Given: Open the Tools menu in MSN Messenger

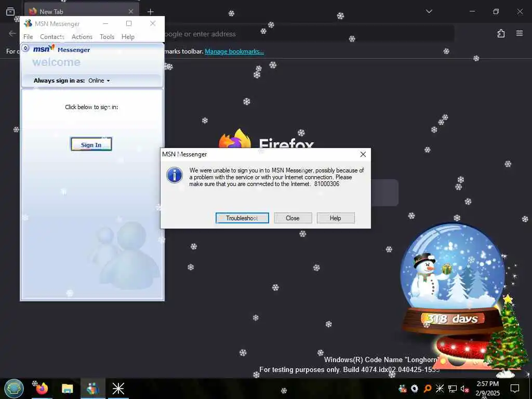Looking at the screenshot, I should 107,37.
